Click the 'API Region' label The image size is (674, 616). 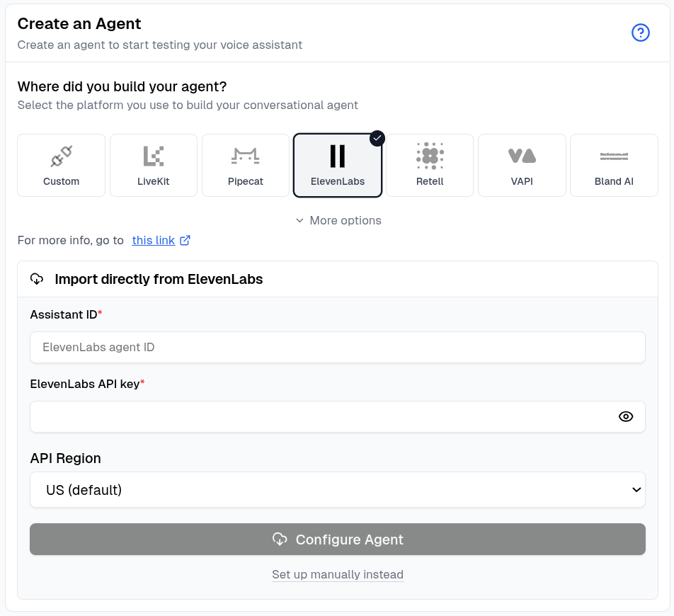click(x=65, y=458)
